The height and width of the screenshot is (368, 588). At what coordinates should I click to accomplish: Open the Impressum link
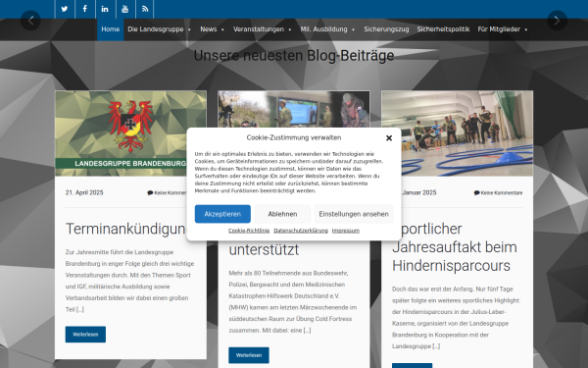point(346,231)
